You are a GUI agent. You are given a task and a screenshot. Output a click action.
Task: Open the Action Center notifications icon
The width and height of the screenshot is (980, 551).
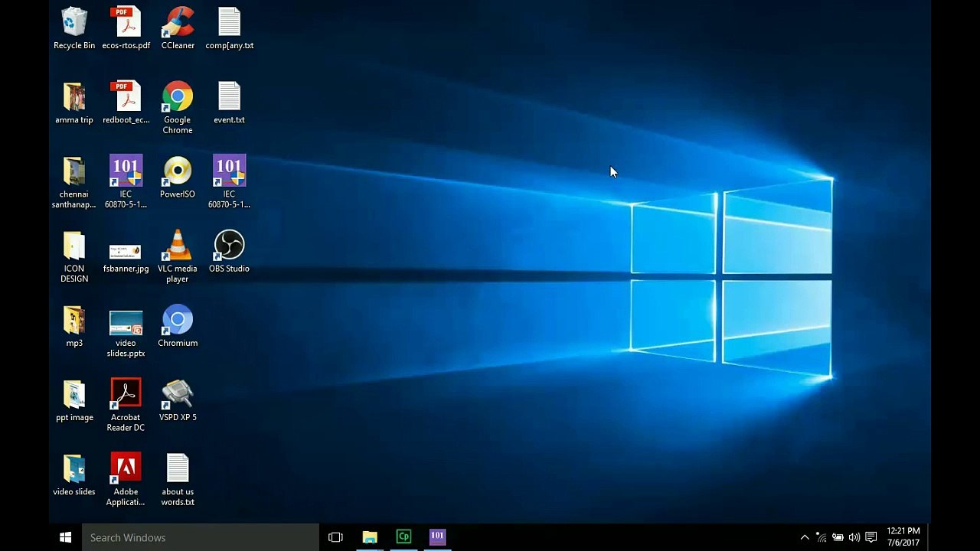pyautogui.click(x=871, y=537)
